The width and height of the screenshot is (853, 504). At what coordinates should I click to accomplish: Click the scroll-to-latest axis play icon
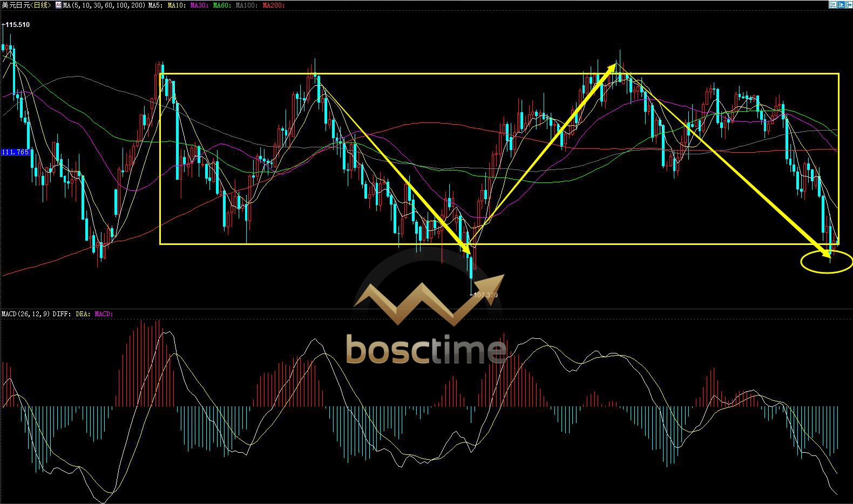(841, 5)
